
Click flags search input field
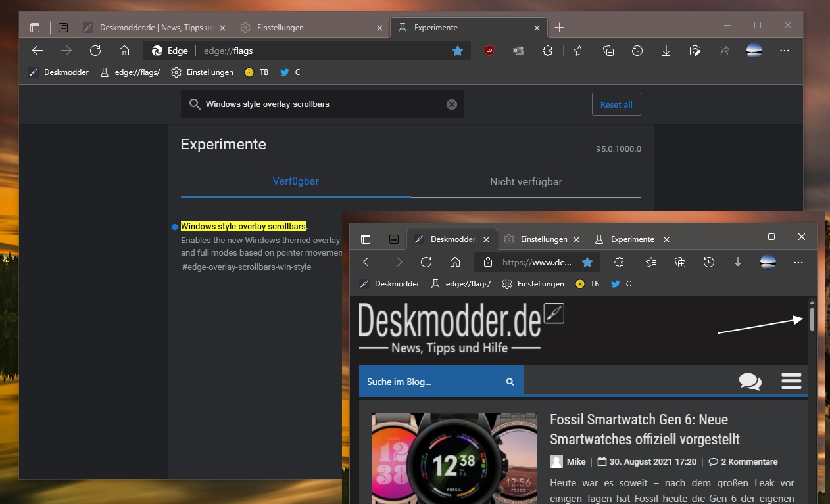click(322, 104)
